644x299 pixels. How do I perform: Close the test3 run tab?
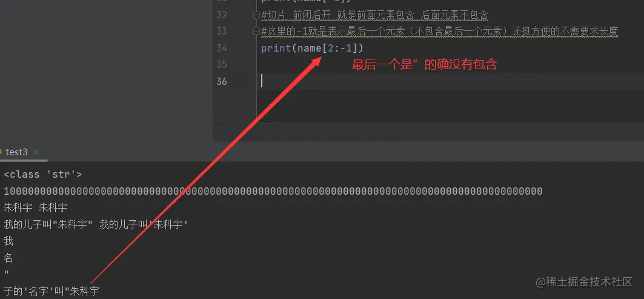[36, 152]
